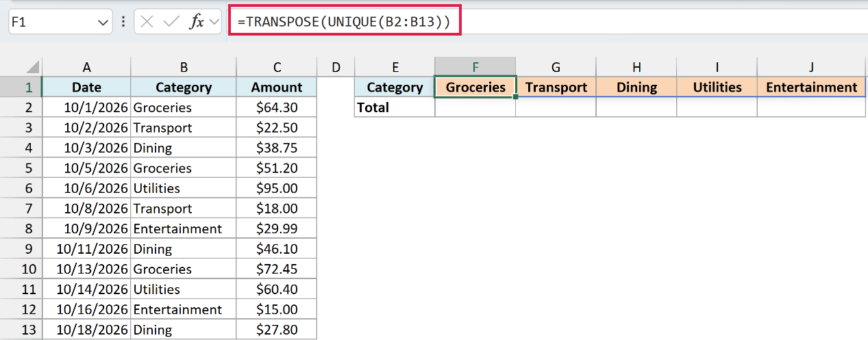Click inside the formula bar TRANSPOSE formula
This screenshot has height=340, width=868.
tap(344, 21)
